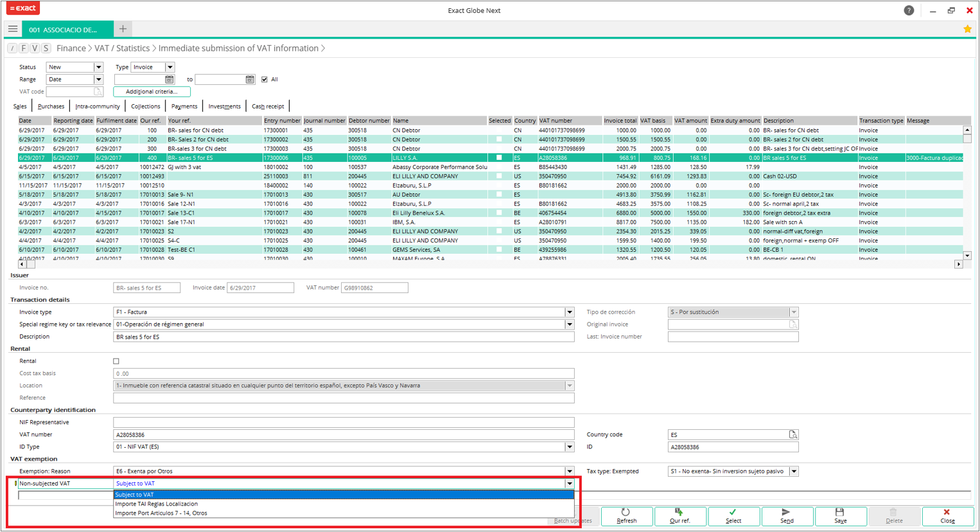This screenshot has width=980, height=532.
Task: Choose Importe TAI Reglas Localizacion option
Action: pyautogui.click(x=344, y=504)
